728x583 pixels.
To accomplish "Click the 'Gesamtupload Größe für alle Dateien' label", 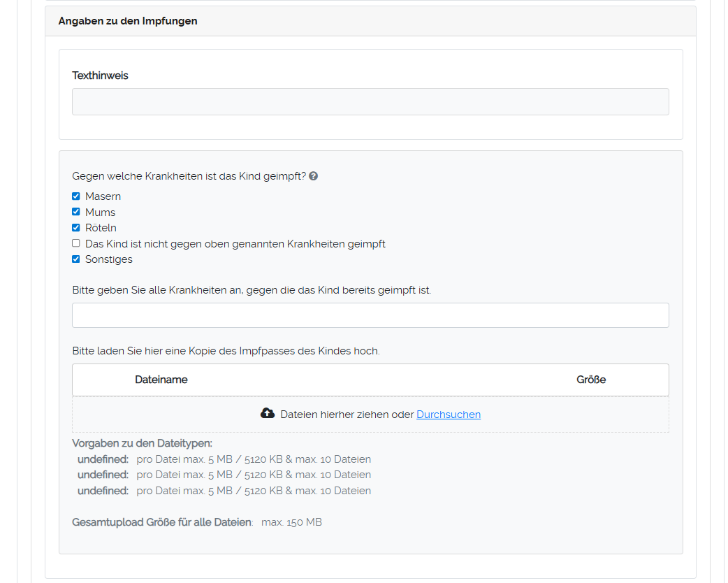I will [x=162, y=522].
